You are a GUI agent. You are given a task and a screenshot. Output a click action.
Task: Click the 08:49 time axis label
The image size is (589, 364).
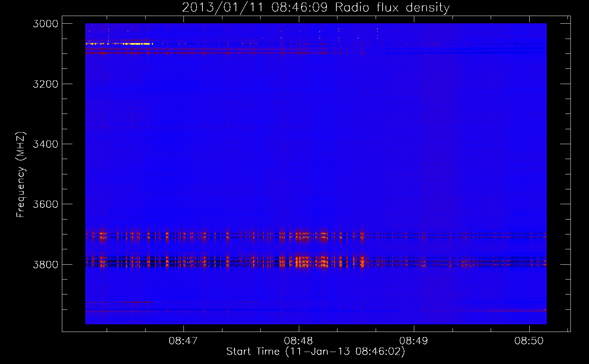[414, 341]
